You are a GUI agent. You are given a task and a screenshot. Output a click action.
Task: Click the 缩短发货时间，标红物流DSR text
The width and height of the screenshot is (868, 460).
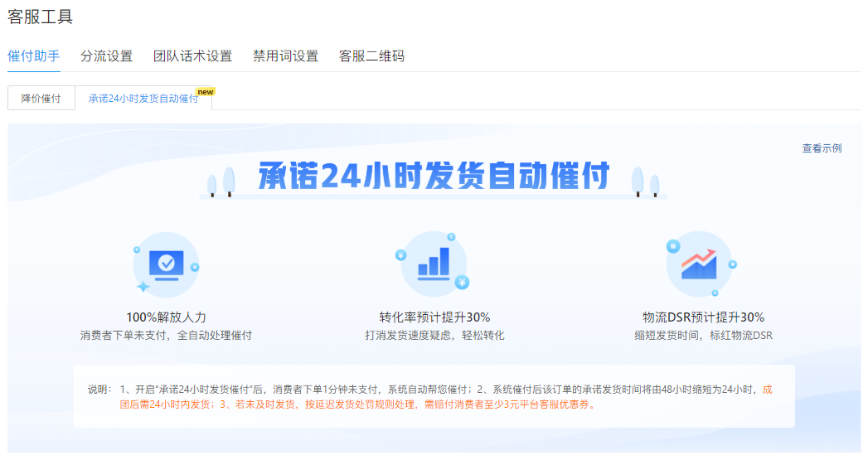point(704,336)
